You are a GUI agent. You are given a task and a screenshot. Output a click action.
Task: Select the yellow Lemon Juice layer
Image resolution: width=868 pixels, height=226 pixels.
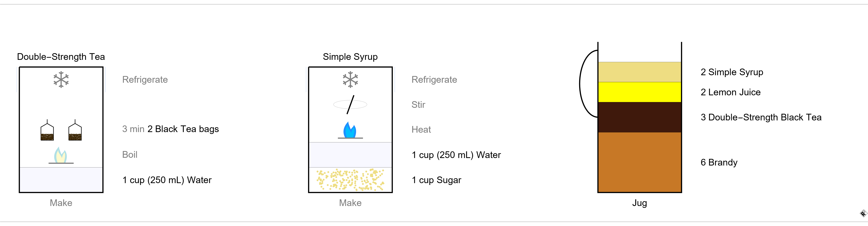(x=640, y=92)
